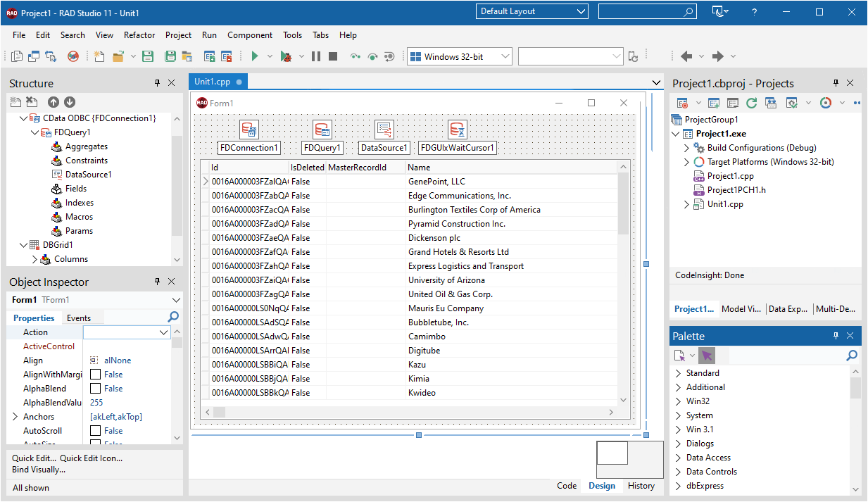This screenshot has height=502, width=868.
Task: Click the green Run play icon
Action: 255,56
